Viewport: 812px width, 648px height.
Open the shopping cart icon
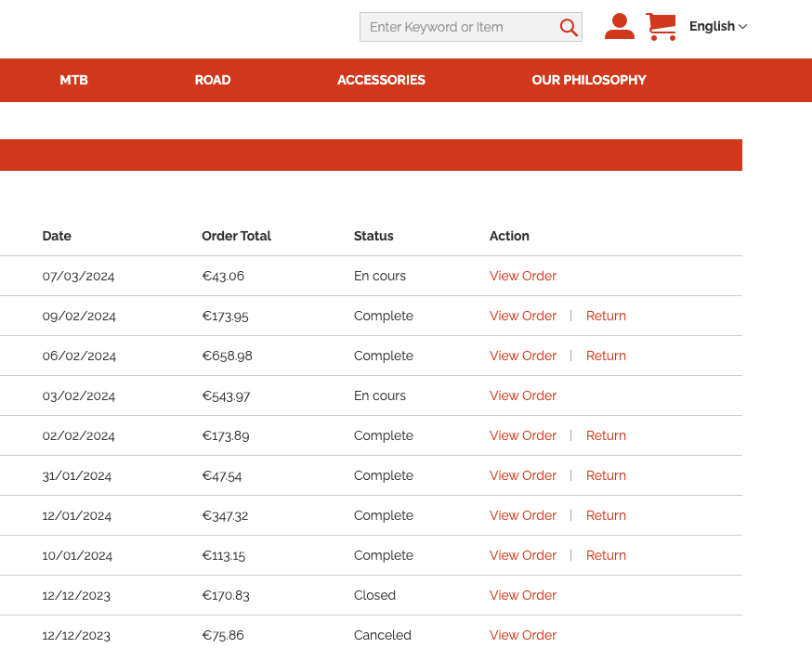(661, 27)
